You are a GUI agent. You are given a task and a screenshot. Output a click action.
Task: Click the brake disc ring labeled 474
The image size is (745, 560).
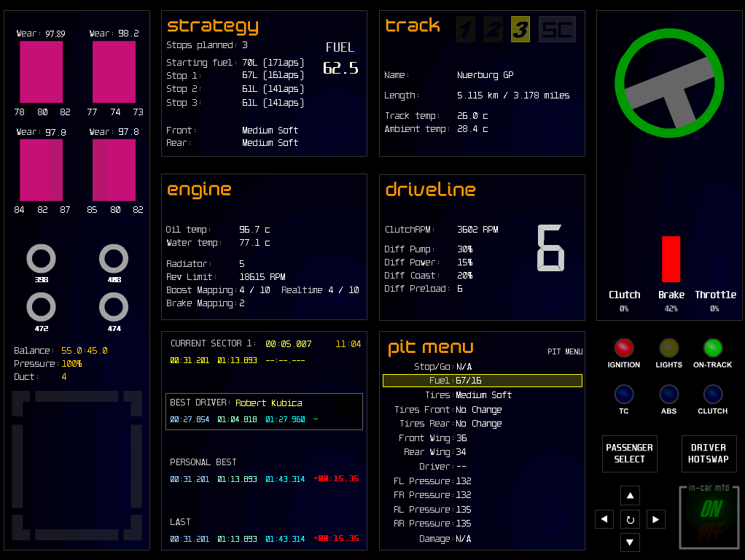coord(114,307)
